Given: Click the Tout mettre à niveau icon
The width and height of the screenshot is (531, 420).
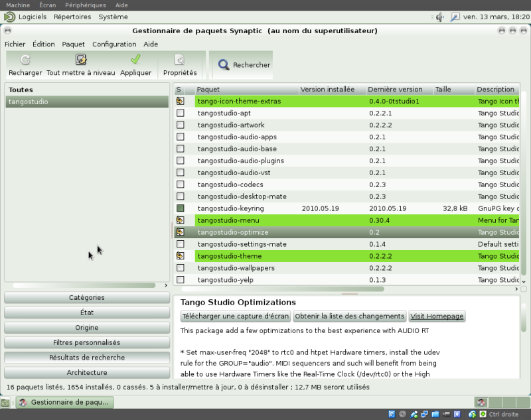Looking at the screenshot, I should pos(80,60).
